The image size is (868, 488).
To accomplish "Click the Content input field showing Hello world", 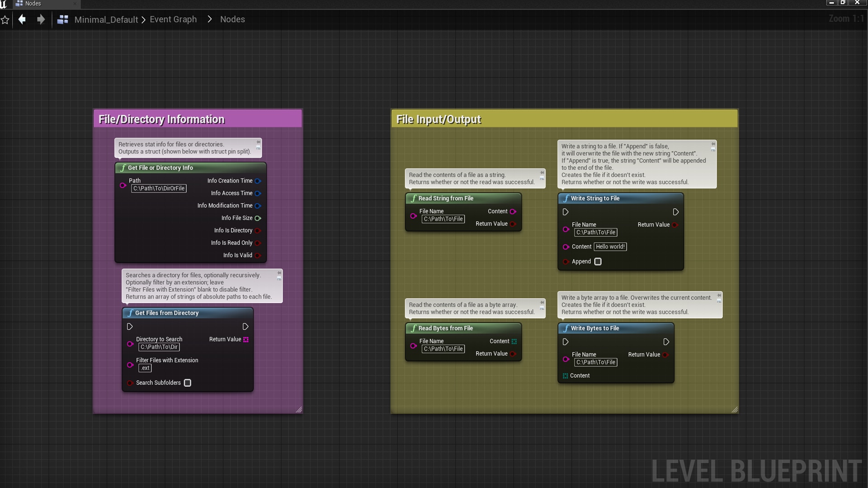I will pos(610,246).
